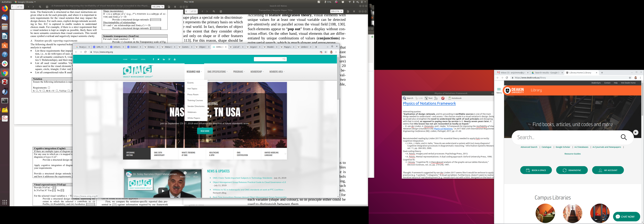This screenshot has height=224, width=644.
Task: Reload the OMG page in Chrome
Action: coord(85,52)
